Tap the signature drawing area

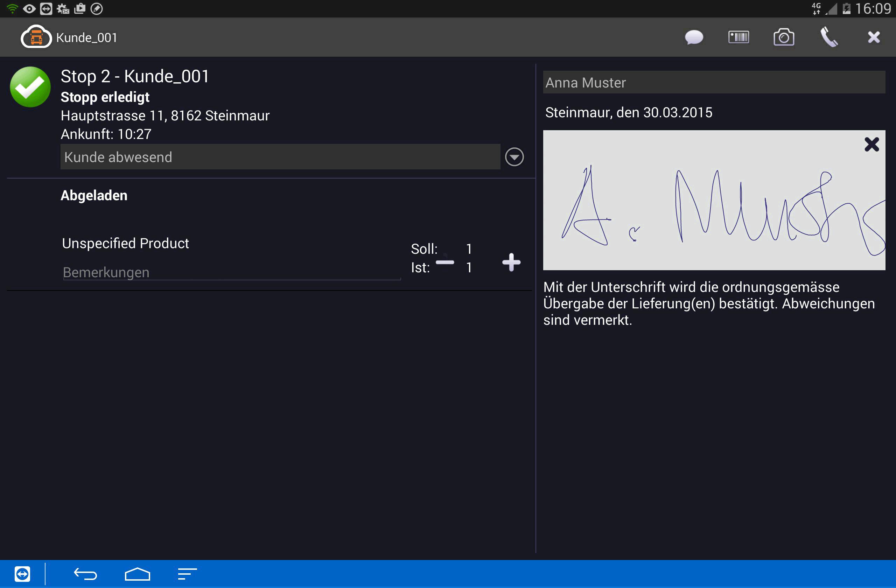tap(713, 211)
